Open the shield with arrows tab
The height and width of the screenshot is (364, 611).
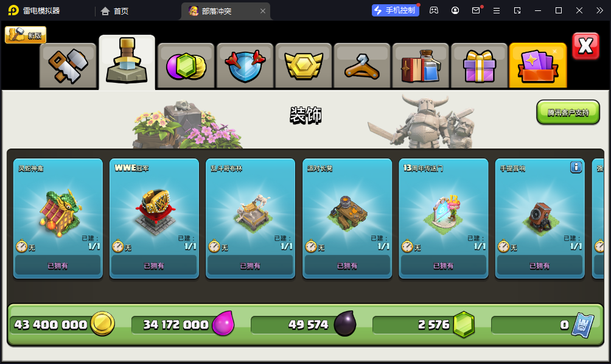pyautogui.click(x=245, y=66)
